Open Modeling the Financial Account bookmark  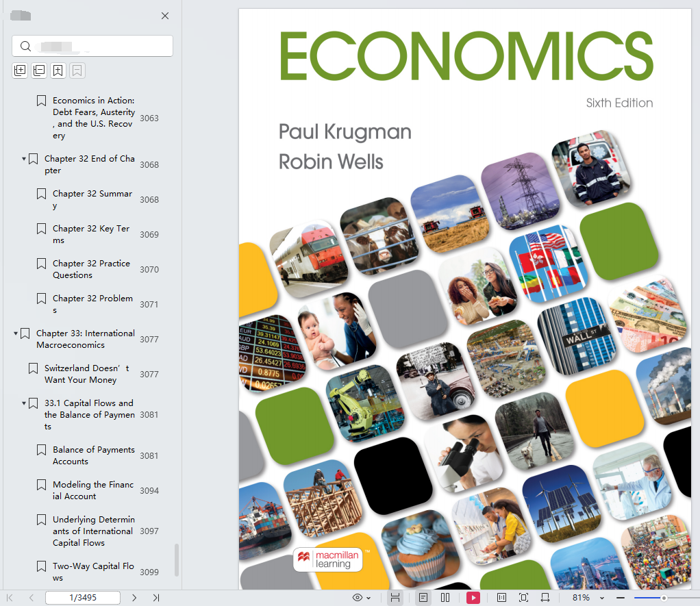pyautogui.click(x=93, y=490)
